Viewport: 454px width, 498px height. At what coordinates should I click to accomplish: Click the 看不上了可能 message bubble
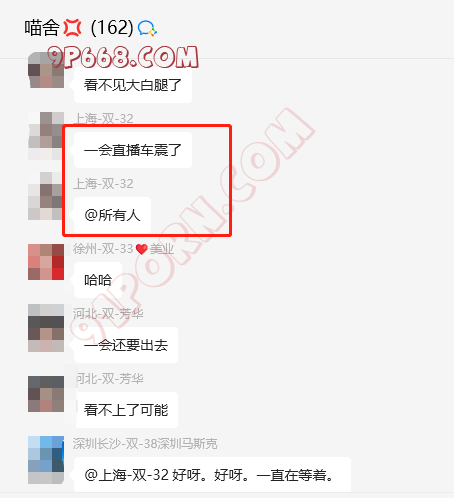[126, 410]
